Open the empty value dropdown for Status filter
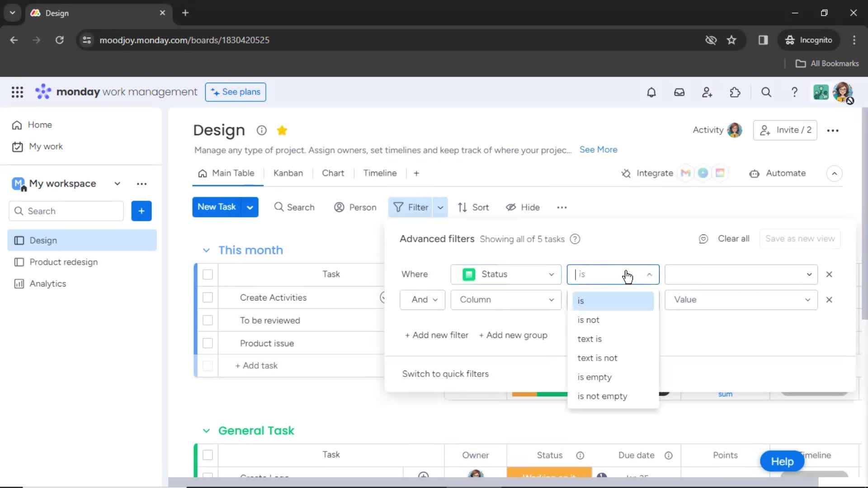The height and width of the screenshot is (488, 868). (x=741, y=274)
